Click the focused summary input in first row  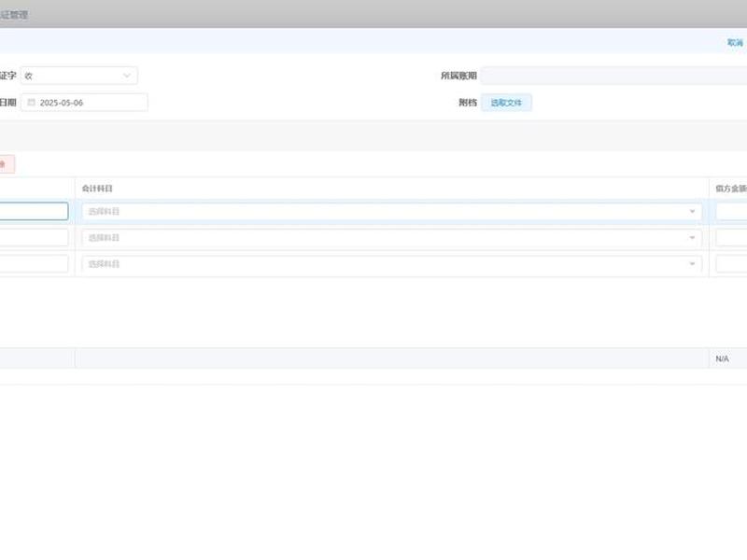coord(34,212)
